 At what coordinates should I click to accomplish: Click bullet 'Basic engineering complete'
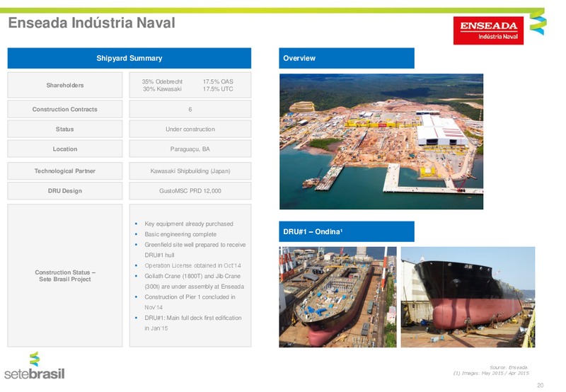180,234
